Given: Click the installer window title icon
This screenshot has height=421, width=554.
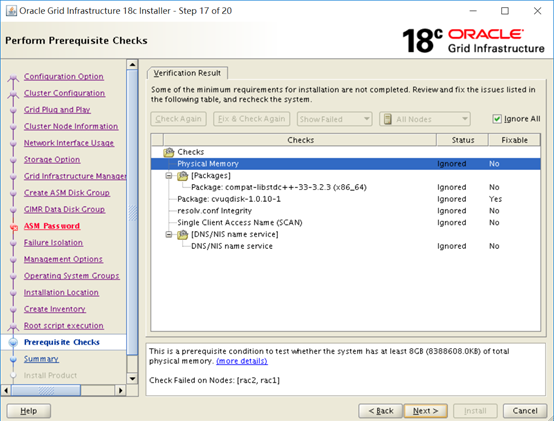Looking at the screenshot, I should pyautogui.click(x=11, y=11).
